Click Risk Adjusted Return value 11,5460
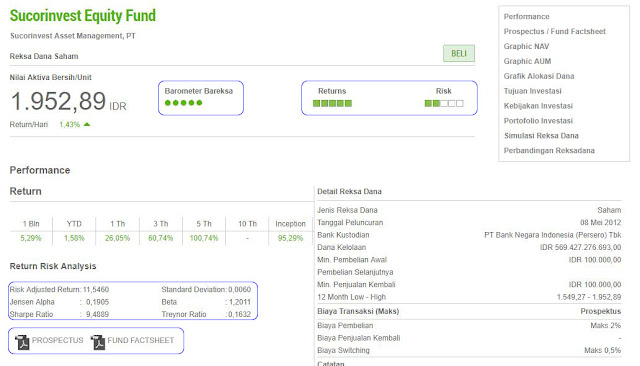Viewport: 640px width, 366px height. tap(96, 290)
